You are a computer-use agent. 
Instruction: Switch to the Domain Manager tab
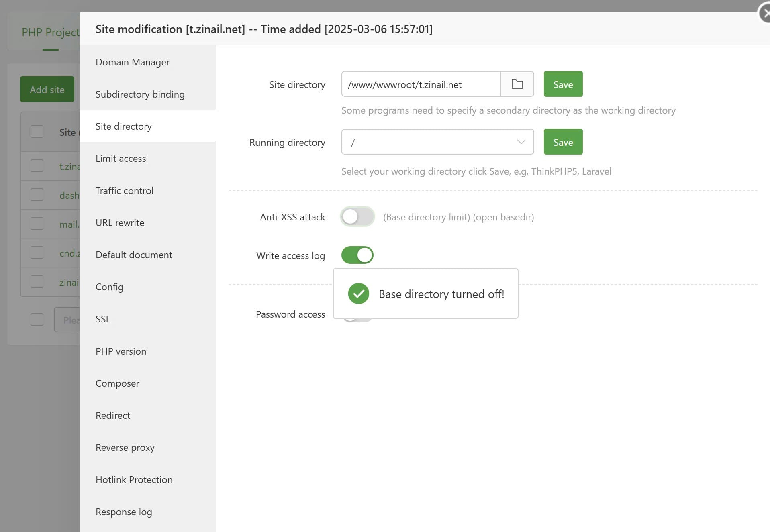pos(133,62)
